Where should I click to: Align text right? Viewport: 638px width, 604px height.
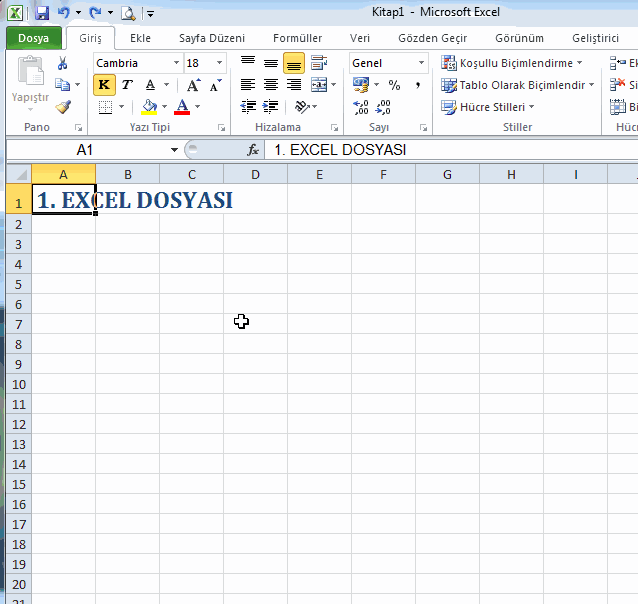click(x=294, y=85)
